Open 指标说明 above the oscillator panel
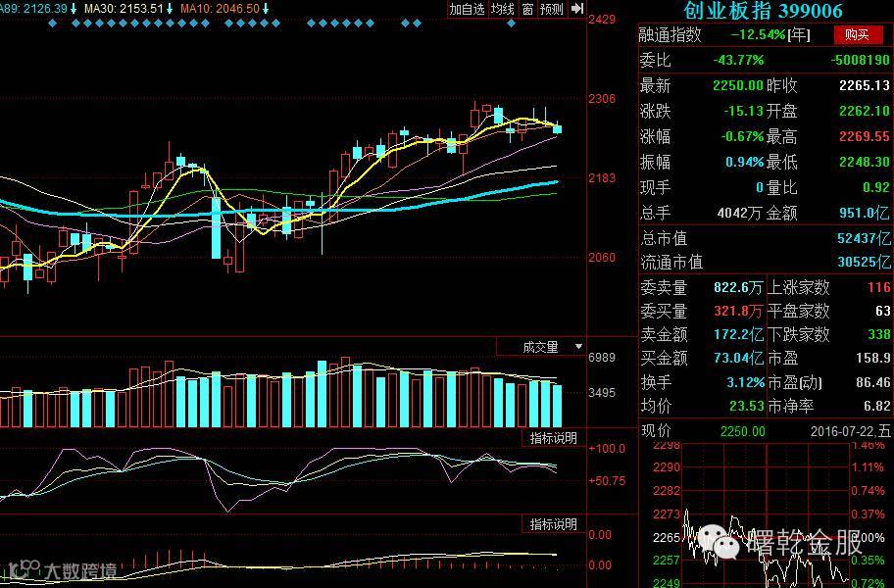This screenshot has height=588, width=894. click(x=553, y=438)
